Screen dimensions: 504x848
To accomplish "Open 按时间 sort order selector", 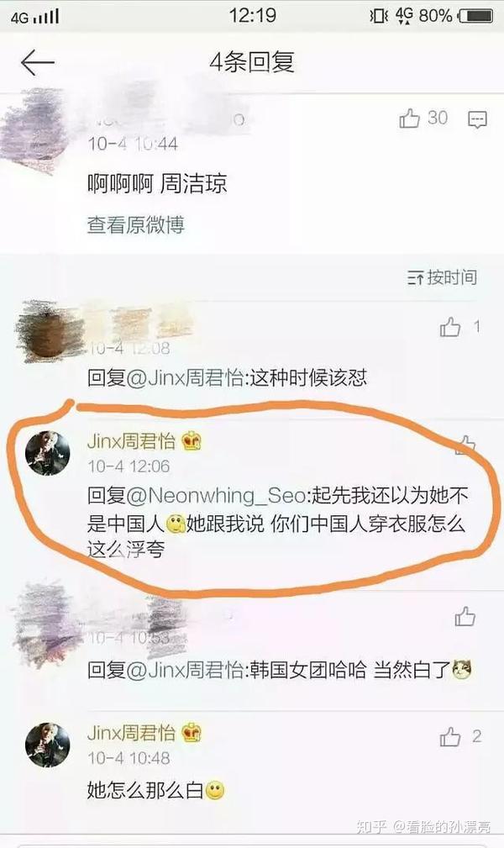I will (x=442, y=277).
